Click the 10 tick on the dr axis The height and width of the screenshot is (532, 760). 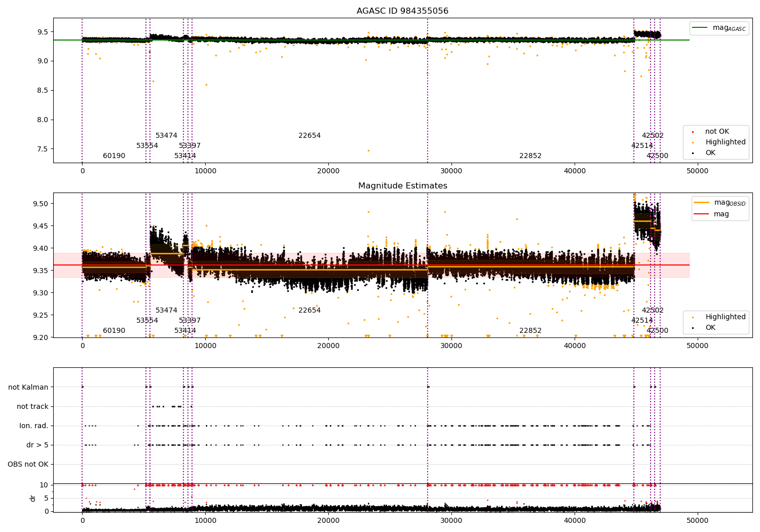click(44, 485)
